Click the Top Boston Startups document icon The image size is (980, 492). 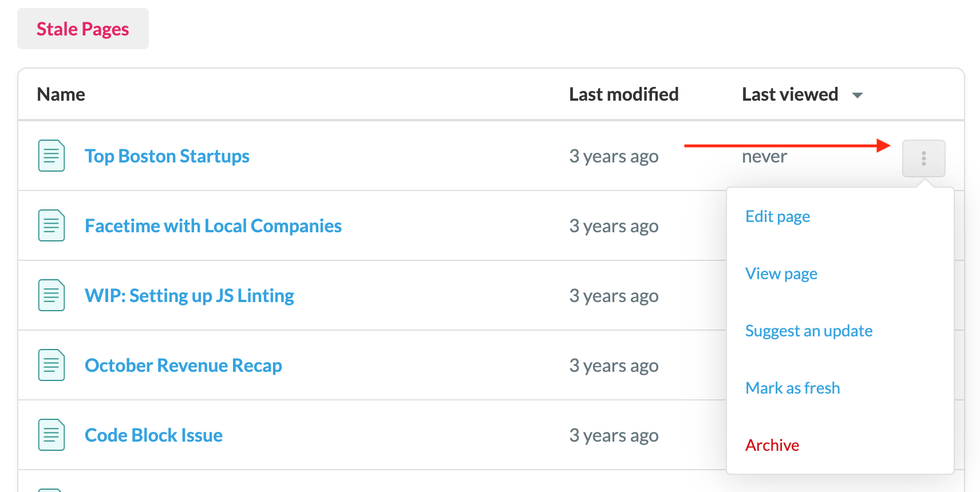[x=52, y=156]
